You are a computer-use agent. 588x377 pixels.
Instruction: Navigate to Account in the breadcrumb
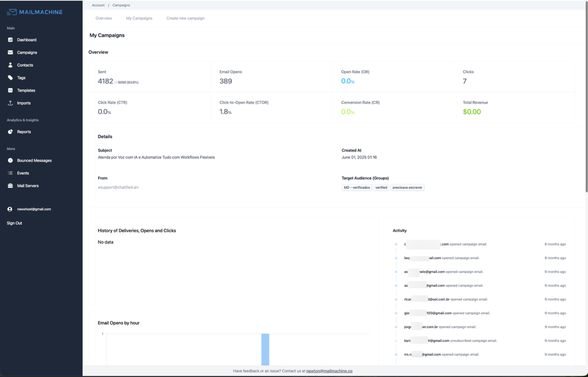(x=98, y=5)
